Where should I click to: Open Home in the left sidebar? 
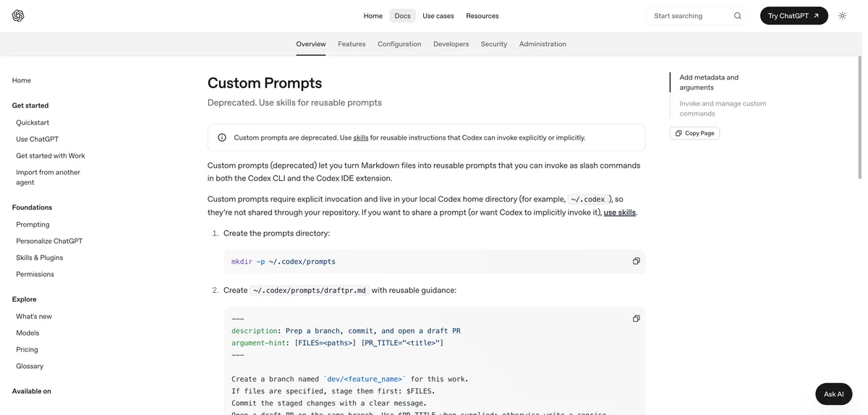[x=22, y=80]
